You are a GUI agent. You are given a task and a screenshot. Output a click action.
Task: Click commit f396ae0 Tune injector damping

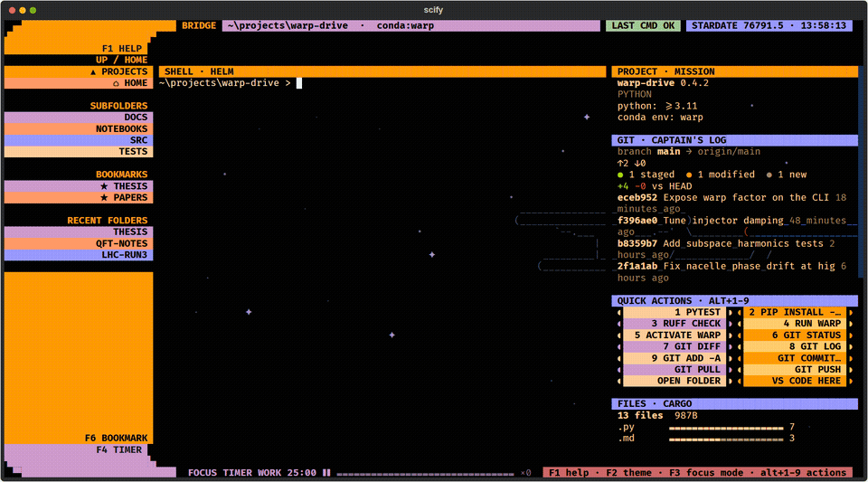click(731, 226)
